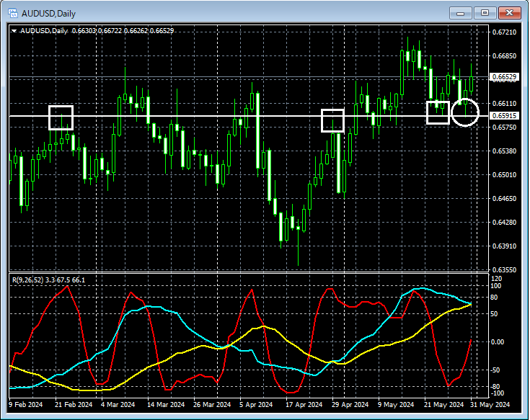The height and width of the screenshot is (420, 530).
Task: Click the 0.66110 price axis label
Action: 504,103
